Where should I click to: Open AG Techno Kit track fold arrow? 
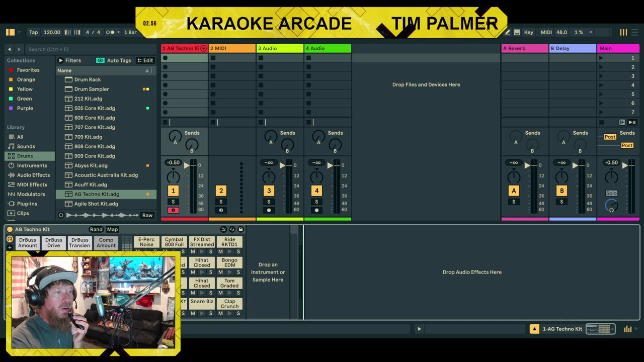click(x=203, y=48)
